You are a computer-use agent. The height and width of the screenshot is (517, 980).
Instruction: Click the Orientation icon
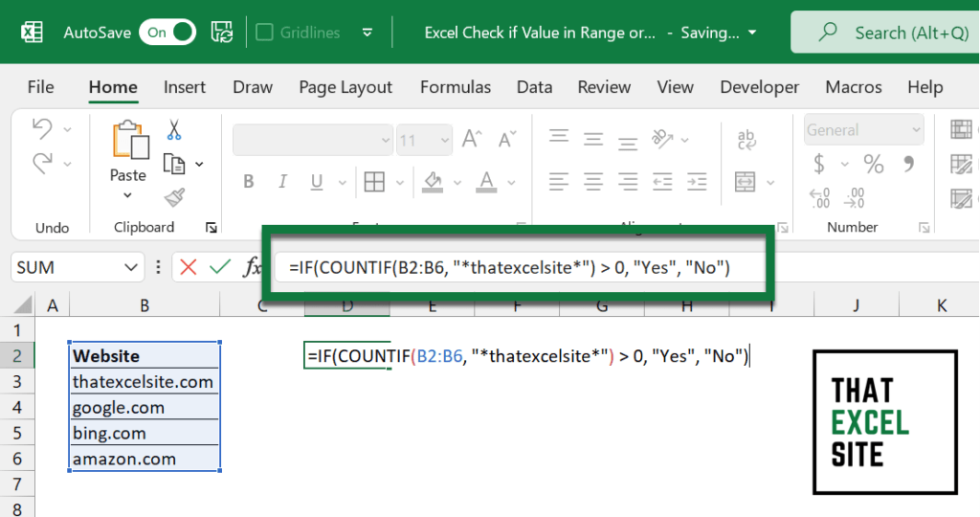click(662, 138)
